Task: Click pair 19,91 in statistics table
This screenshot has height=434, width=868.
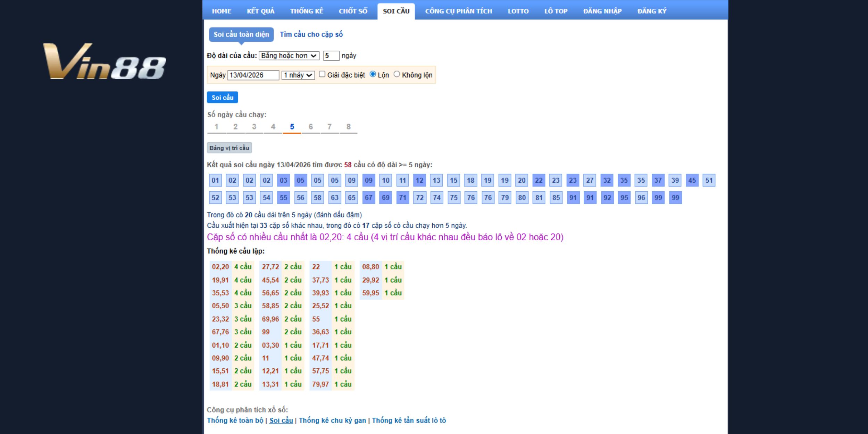Action: (x=220, y=280)
